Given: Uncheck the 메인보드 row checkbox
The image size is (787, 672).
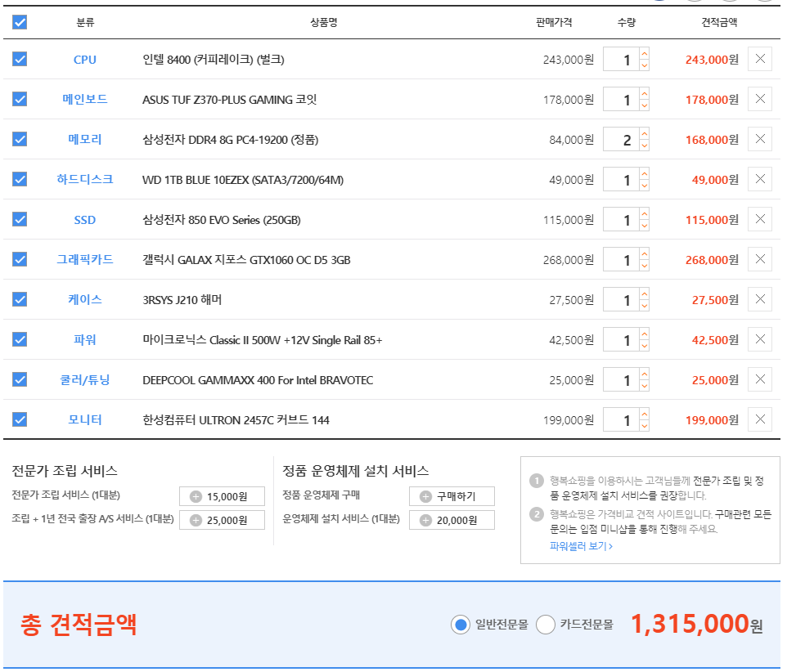Looking at the screenshot, I should point(20,99).
